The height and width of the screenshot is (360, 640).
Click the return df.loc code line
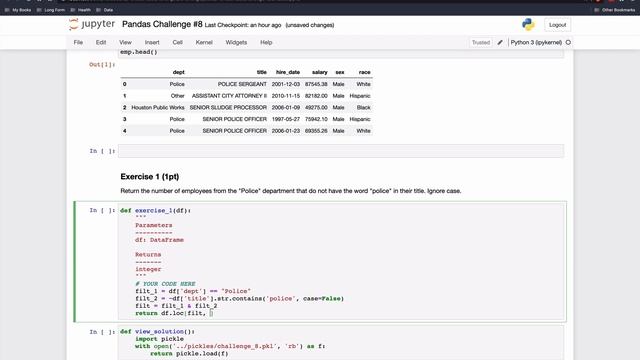click(174, 313)
